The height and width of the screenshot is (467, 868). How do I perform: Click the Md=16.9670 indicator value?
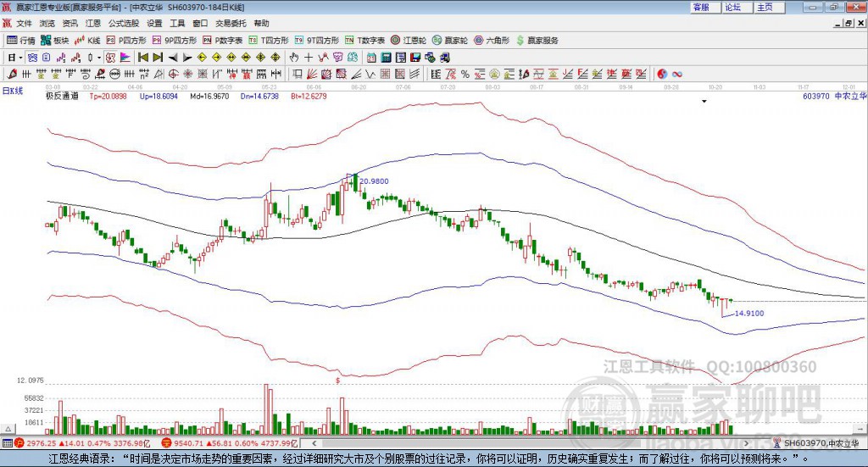click(x=209, y=96)
